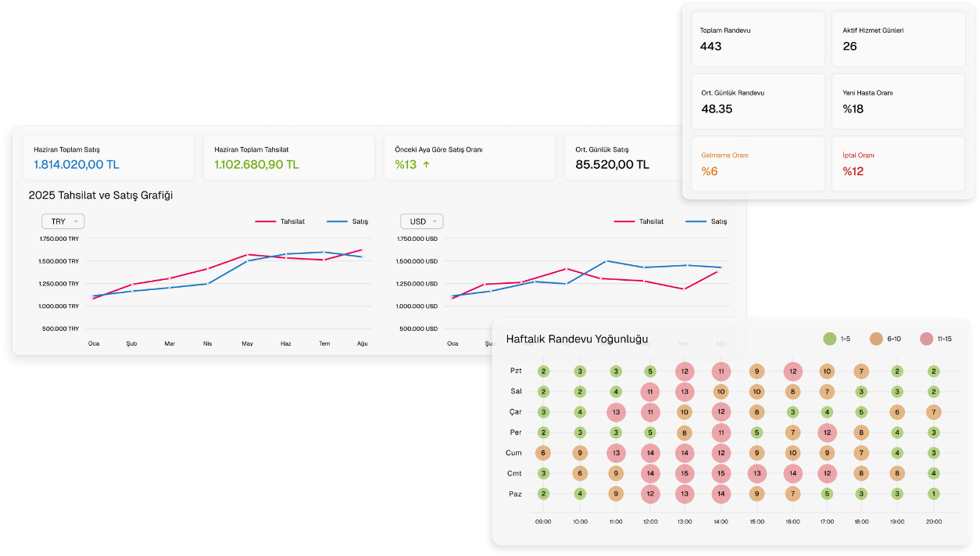Click the Haziran Toplam Satış amount

coord(77,165)
